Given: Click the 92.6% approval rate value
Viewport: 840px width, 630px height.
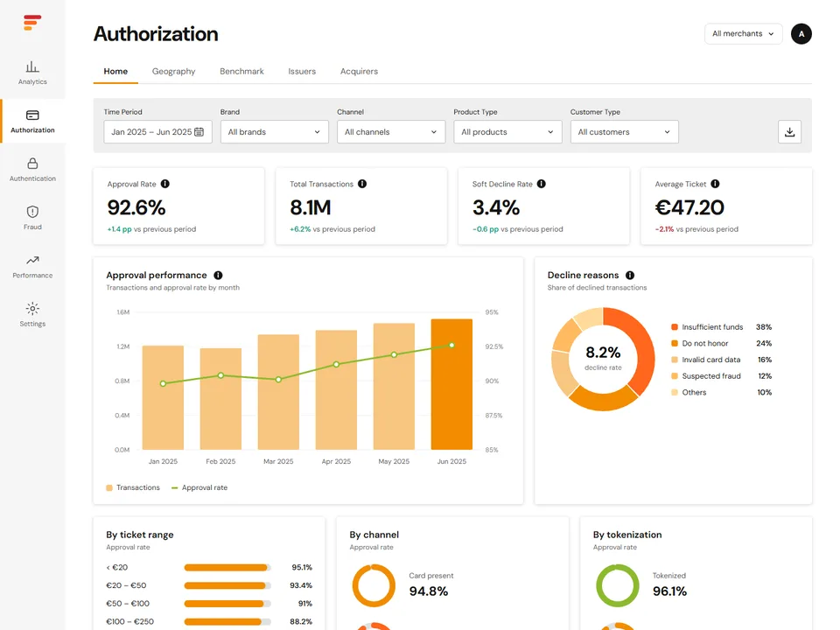Looking at the screenshot, I should click(x=136, y=208).
